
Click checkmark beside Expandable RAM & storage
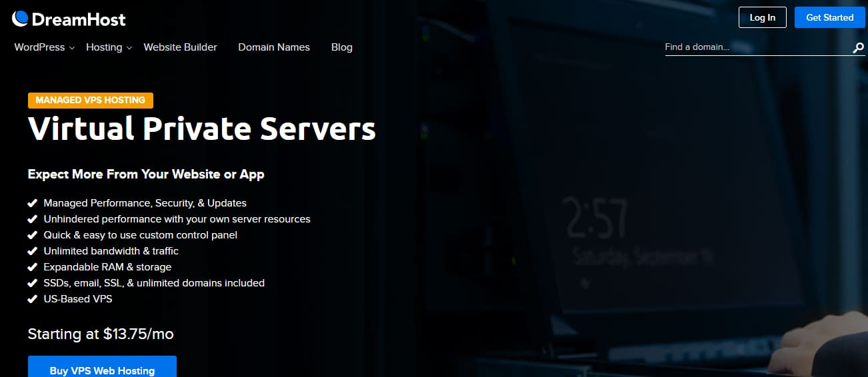pos(32,267)
